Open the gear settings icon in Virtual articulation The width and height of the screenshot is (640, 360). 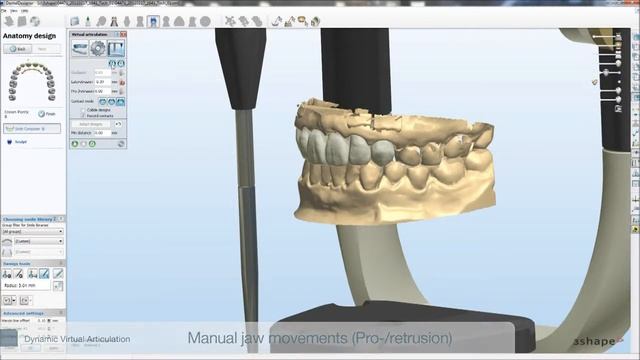(98, 49)
